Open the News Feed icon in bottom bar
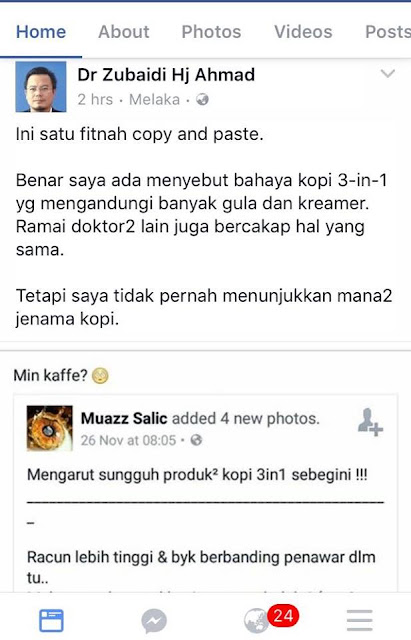Screen dimensions: 411x640 (51, 620)
